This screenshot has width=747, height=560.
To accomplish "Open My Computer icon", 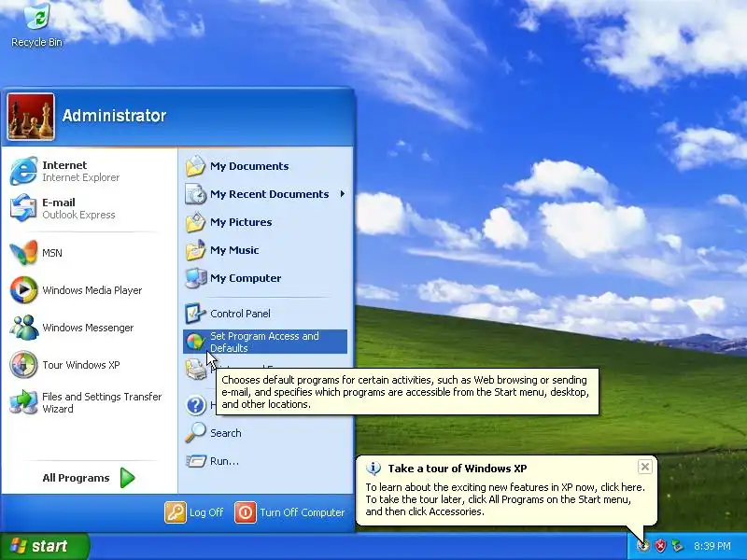I will point(195,278).
